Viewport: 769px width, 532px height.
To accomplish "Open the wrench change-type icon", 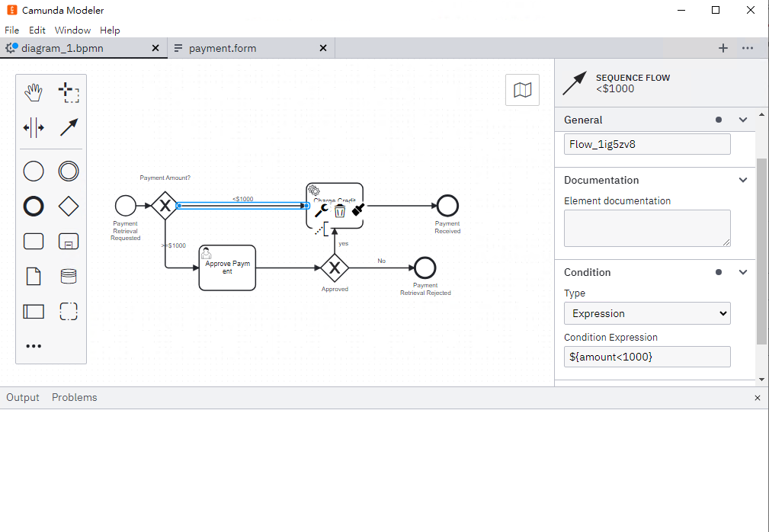I will click(321, 210).
